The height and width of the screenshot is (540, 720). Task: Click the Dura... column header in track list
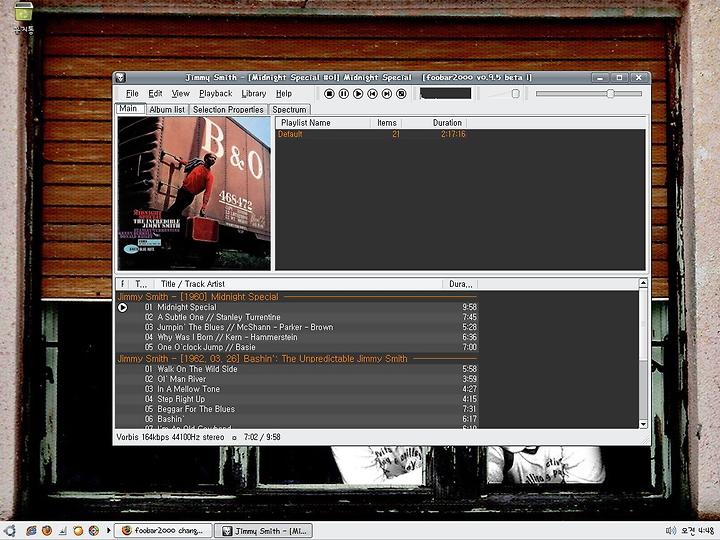coord(460,284)
